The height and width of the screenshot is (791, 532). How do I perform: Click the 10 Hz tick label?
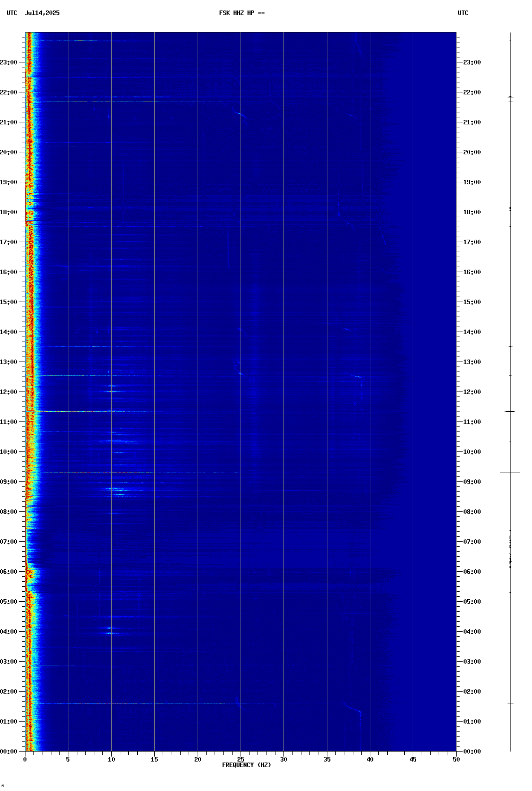pyautogui.click(x=111, y=760)
